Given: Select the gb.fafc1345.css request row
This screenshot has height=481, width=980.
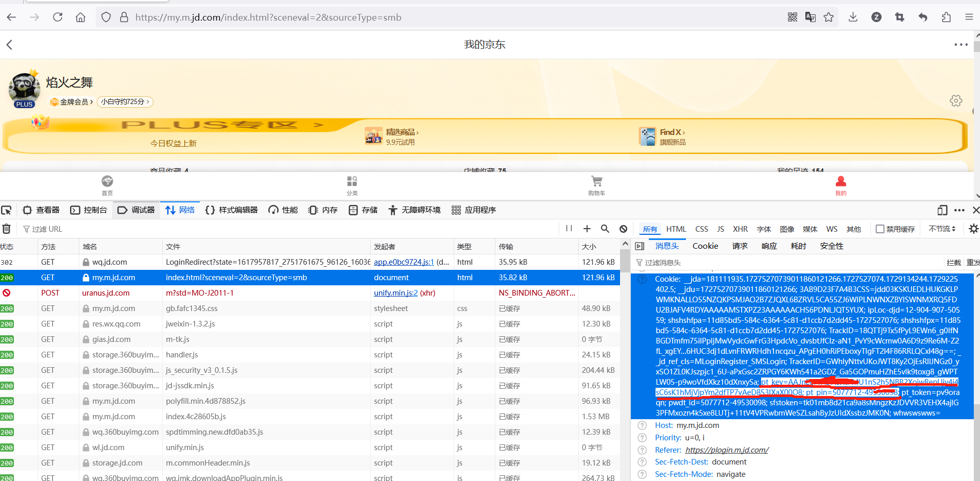Looking at the screenshot, I should [310, 308].
